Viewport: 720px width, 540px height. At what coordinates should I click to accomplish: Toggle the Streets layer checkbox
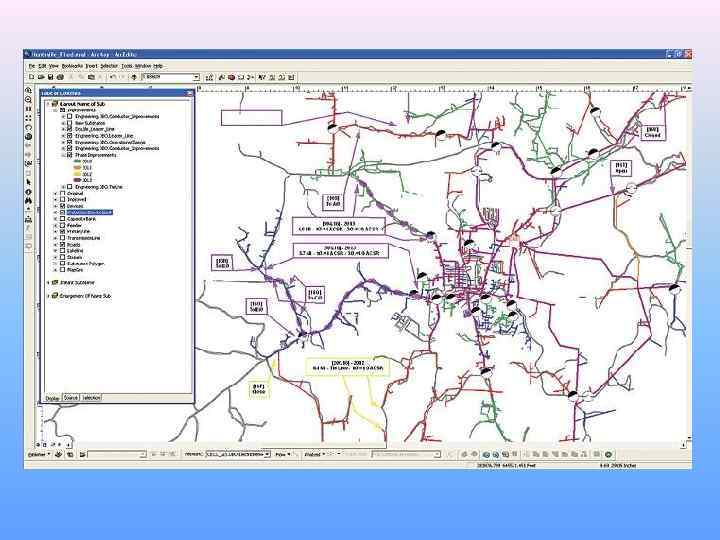63,258
